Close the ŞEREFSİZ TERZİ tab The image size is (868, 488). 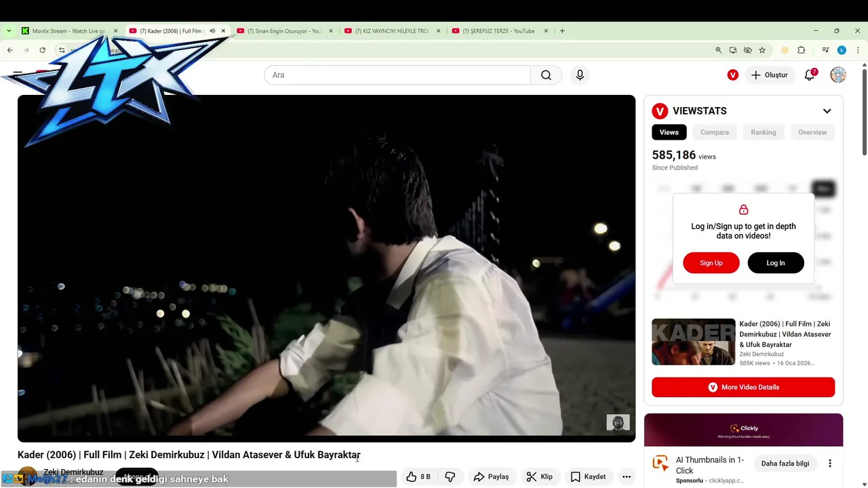click(546, 31)
